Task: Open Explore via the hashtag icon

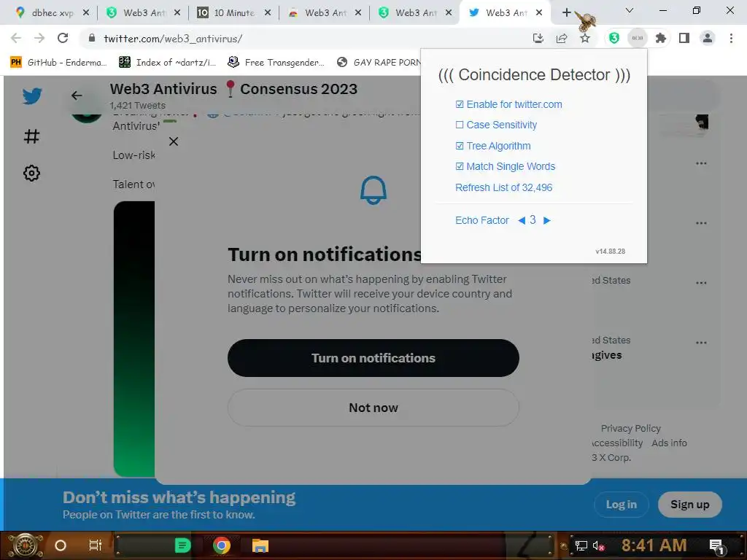Action: coord(31,136)
